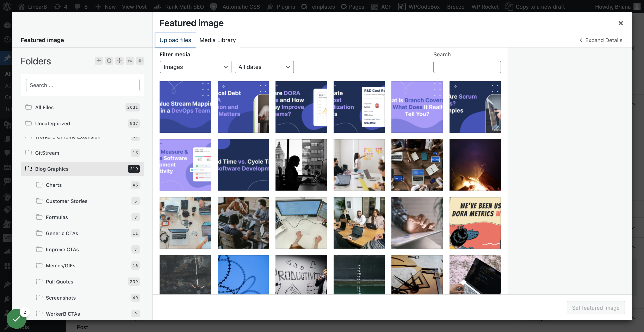The image size is (644, 332).
Task: Select the Productivity whiteboard thumbnail
Action: tap(301, 275)
